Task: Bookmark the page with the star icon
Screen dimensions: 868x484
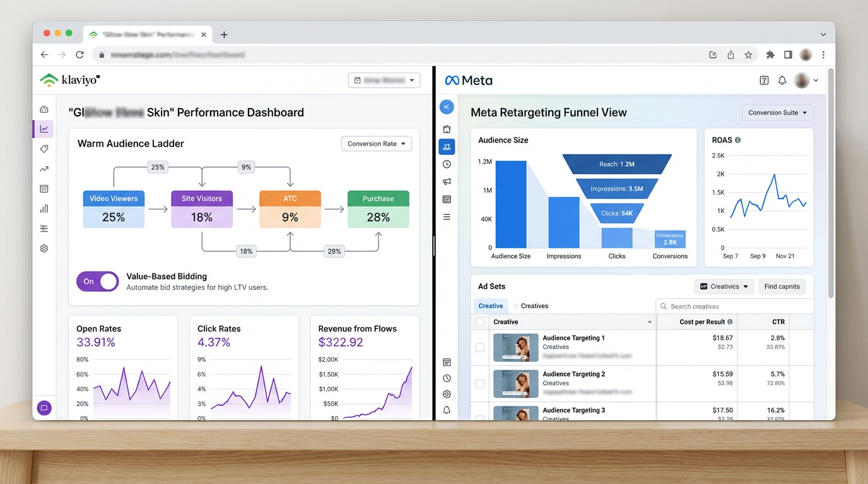Action: coord(748,55)
